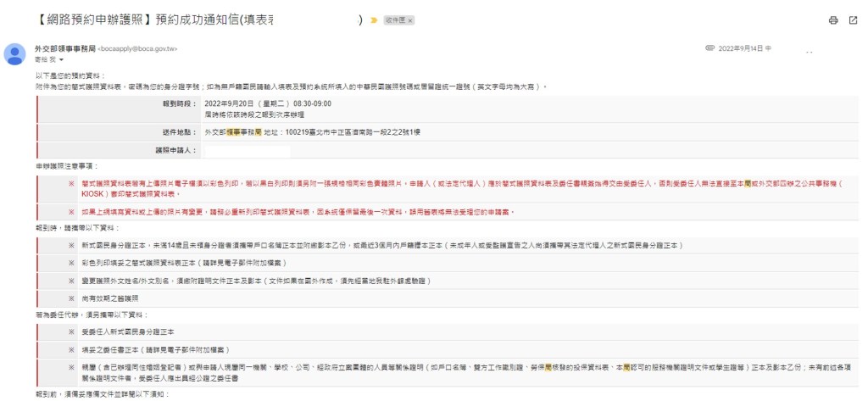Screen dimensions: 868x401
Task: Click the 收件匣 inbox label
Action: point(395,20)
